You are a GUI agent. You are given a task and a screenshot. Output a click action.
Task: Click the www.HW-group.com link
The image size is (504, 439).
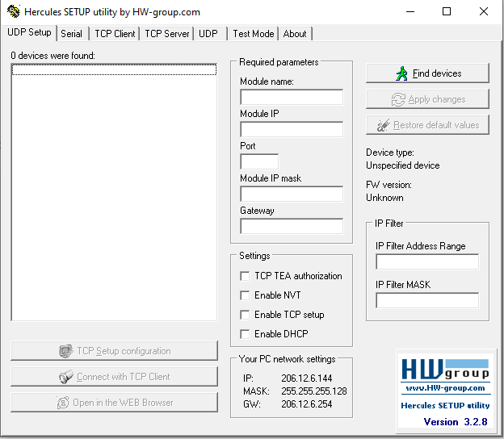[446, 388]
